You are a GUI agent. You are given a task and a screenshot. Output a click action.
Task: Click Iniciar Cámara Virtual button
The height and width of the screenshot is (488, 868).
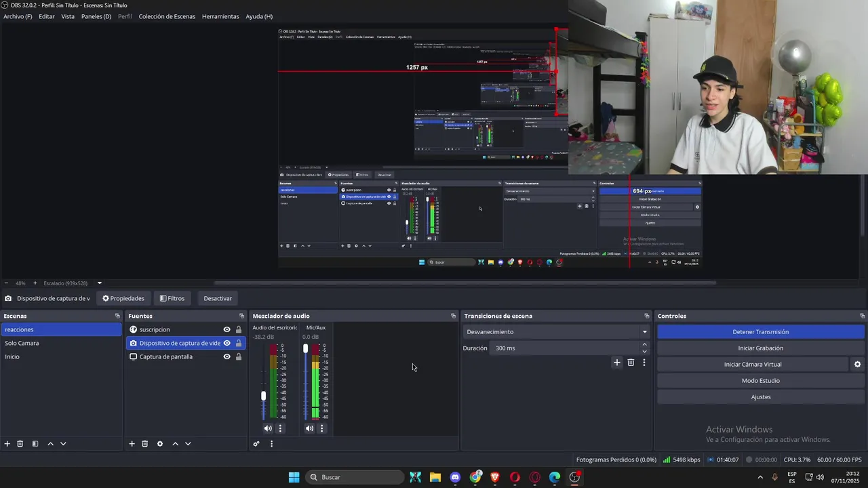pos(753,364)
